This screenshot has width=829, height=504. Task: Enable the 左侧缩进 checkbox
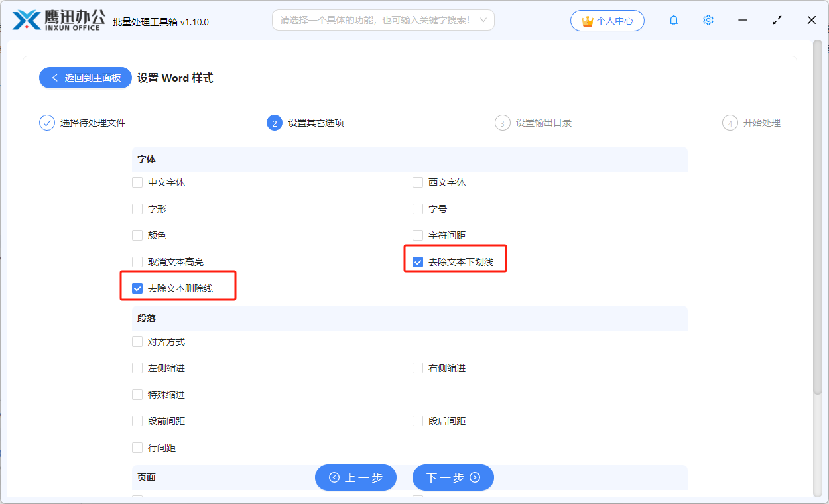point(137,368)
